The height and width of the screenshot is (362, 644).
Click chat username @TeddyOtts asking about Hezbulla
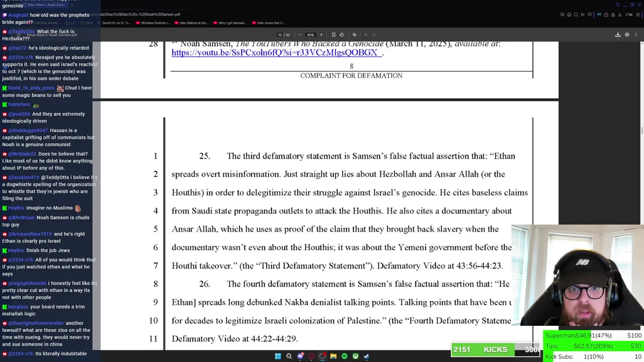pos(21,32)
